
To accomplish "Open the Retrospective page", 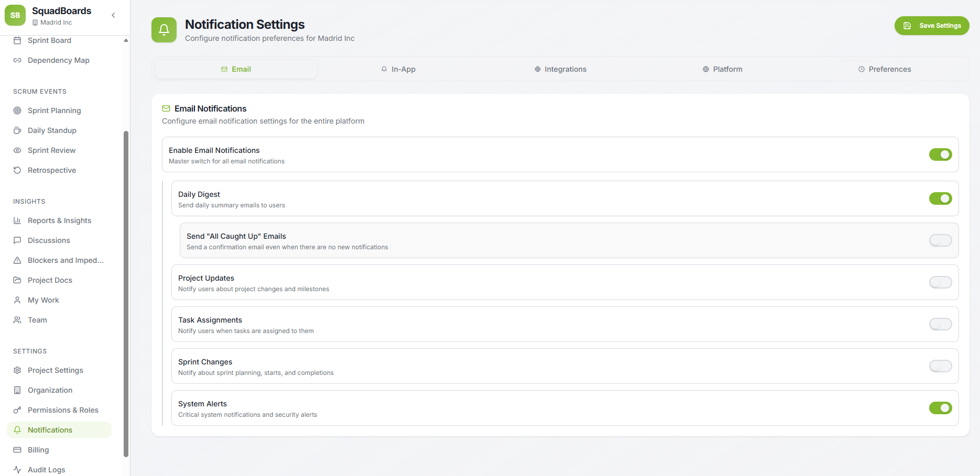I will click(x=59, y=170).
